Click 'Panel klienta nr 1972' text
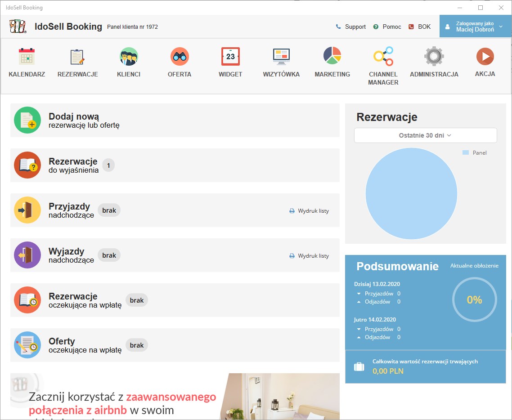Image resolution: width=512 pixels, height=420 pixels. 133,27
